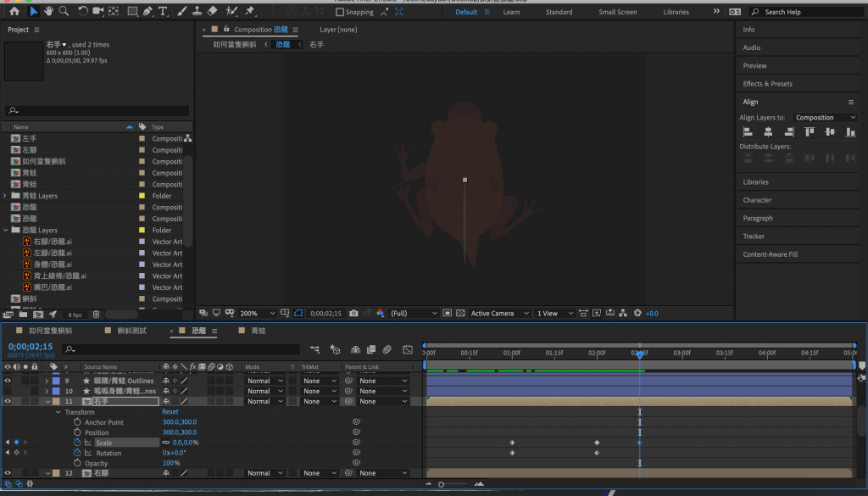This screenshot has width=868, height=496.
Task: Pick the Pen tool in toolbar
Action: 147,12
